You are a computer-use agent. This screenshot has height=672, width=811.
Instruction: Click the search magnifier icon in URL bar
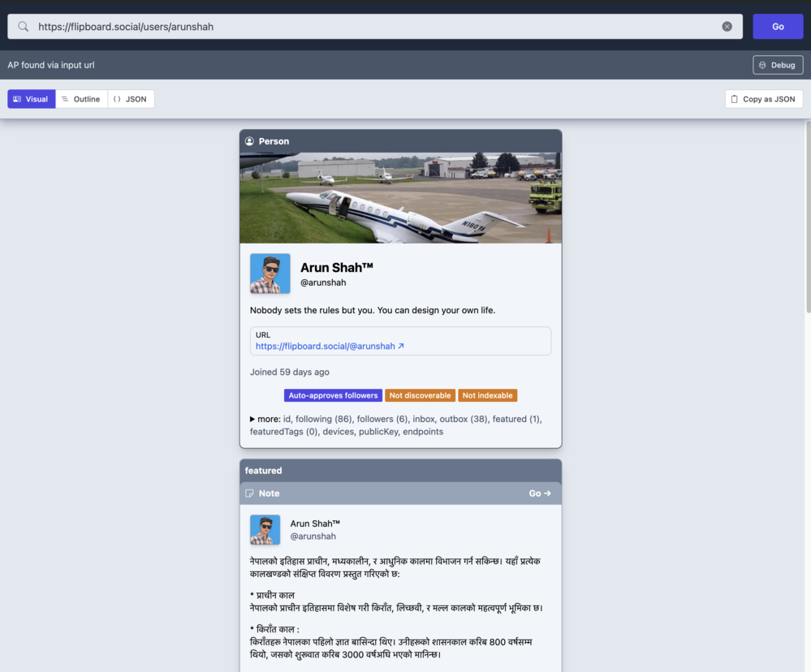[24, 27]
